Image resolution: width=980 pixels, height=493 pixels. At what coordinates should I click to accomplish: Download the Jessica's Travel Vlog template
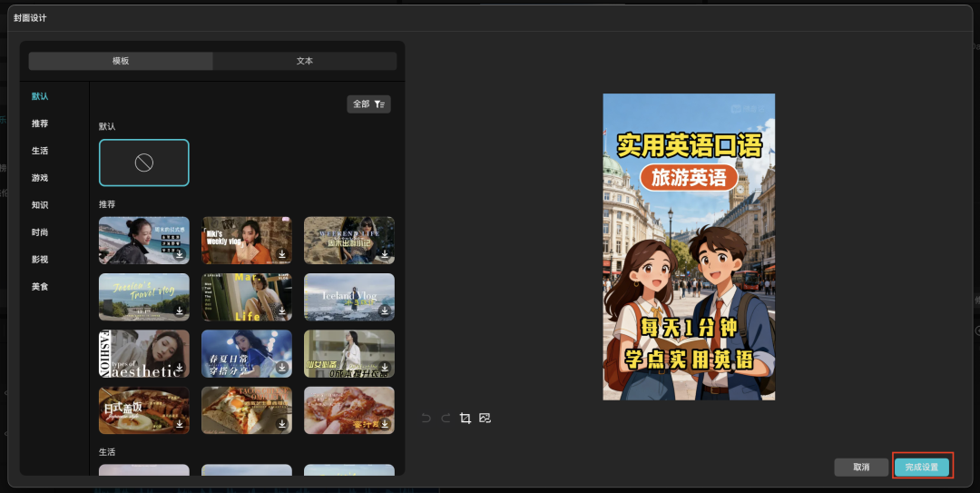pyautogui.click(x=180, y=311)
